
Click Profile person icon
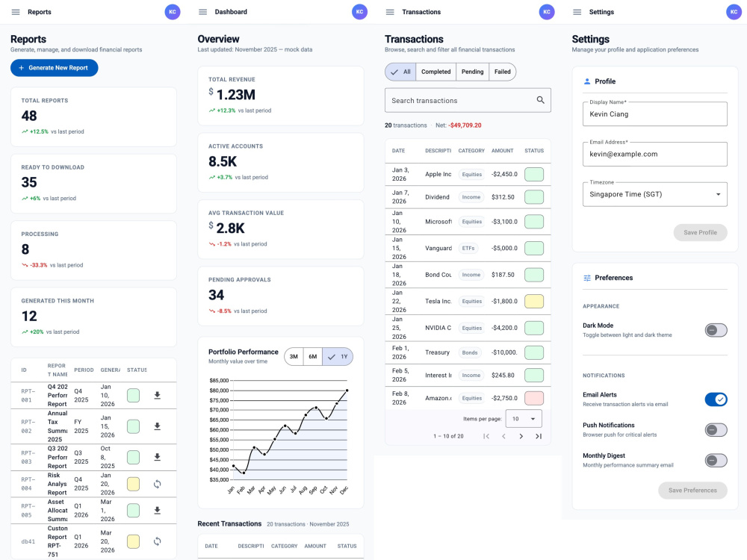pyautogui.click(x=587, y=81)
